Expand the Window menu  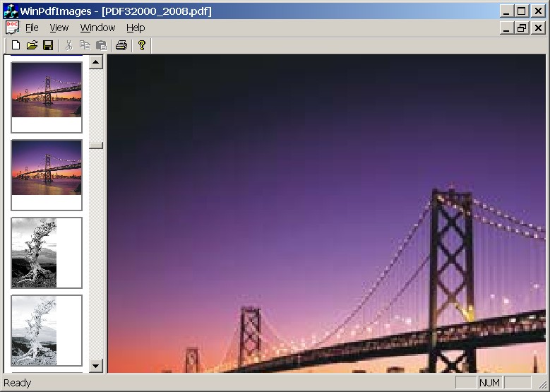click(97, 28)
